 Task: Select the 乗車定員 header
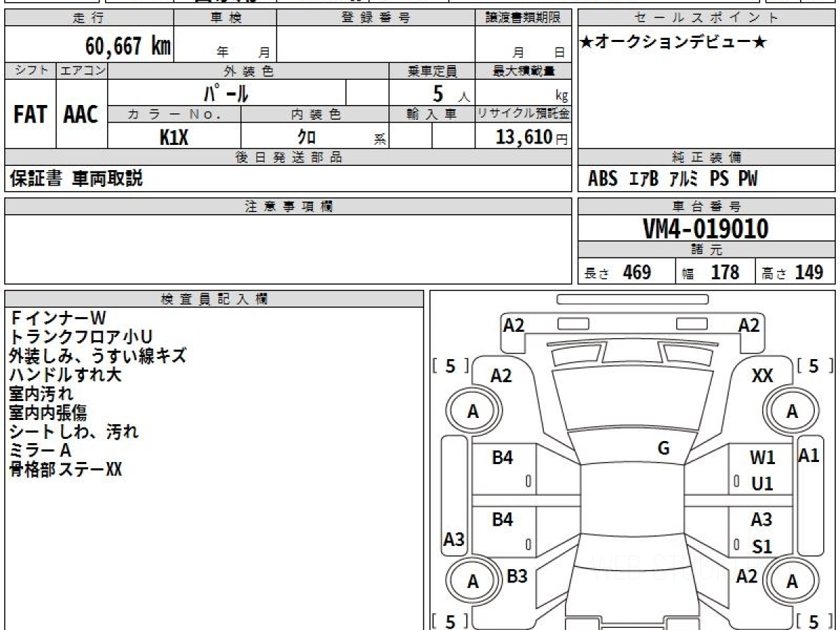tap(432, 71)
